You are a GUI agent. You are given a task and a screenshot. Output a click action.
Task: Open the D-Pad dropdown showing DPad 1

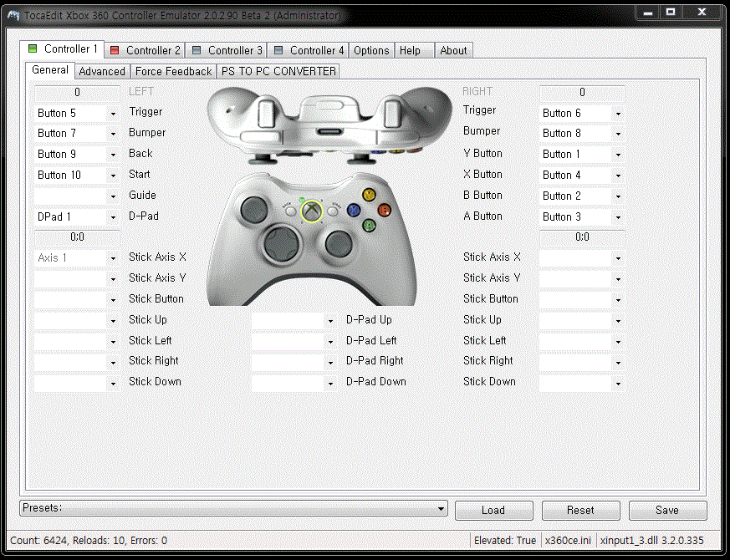click(77, 217)
